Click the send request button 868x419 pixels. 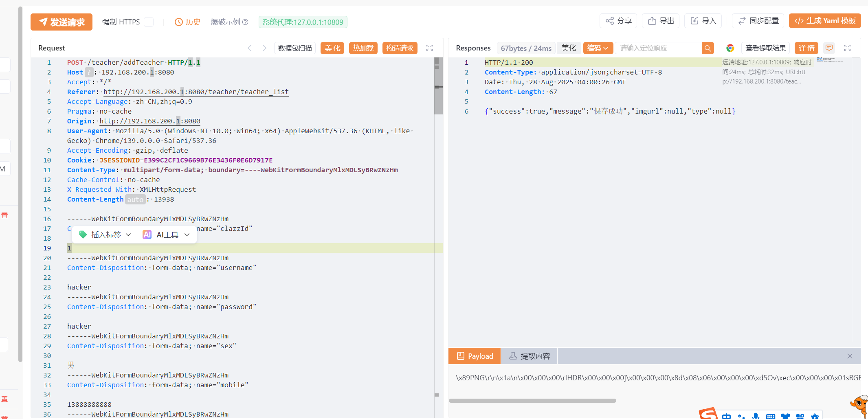(62, 22)
